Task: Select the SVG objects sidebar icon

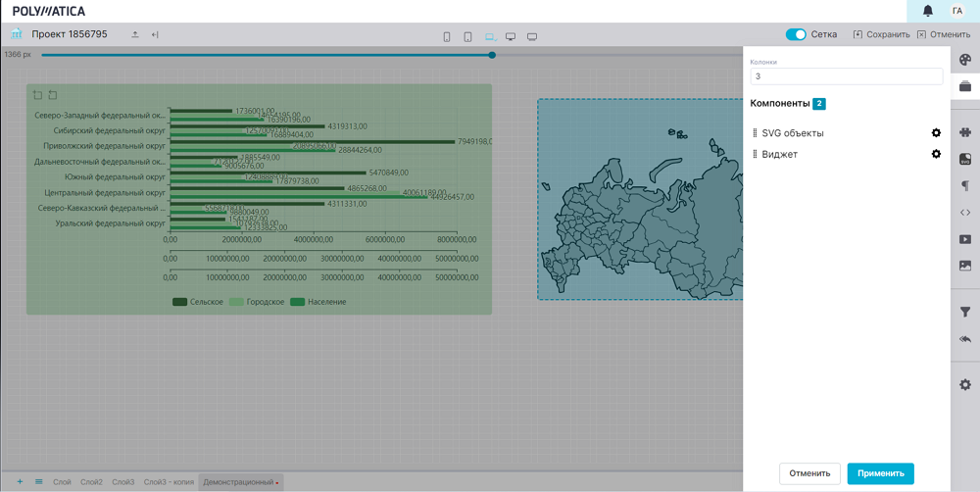Action: [965, 159]
